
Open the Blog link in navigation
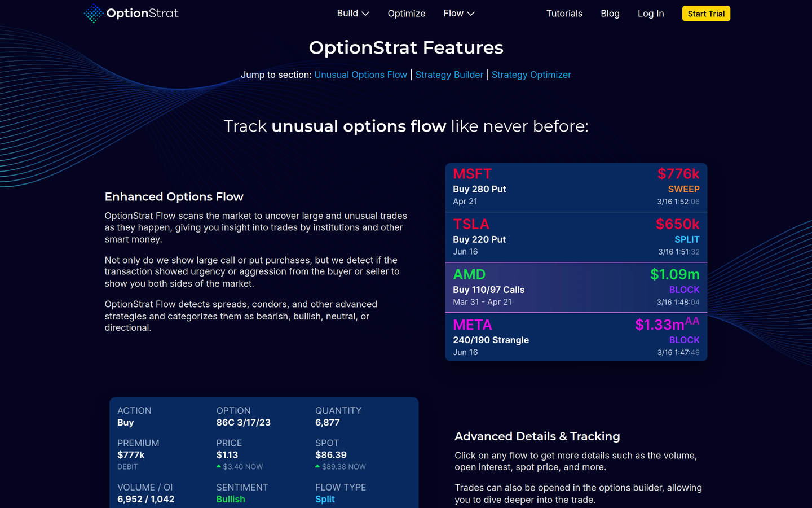pyautogui.click(x=610, y=14)
